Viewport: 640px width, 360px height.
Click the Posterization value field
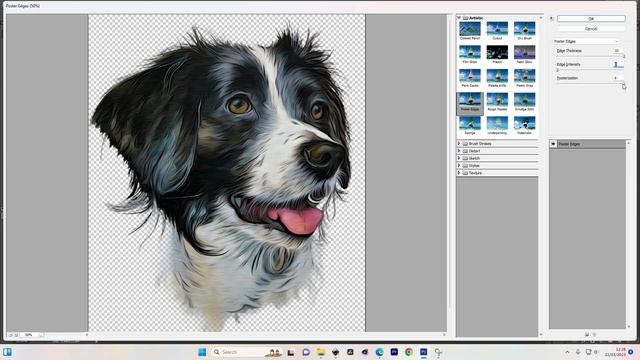point(618,78)
